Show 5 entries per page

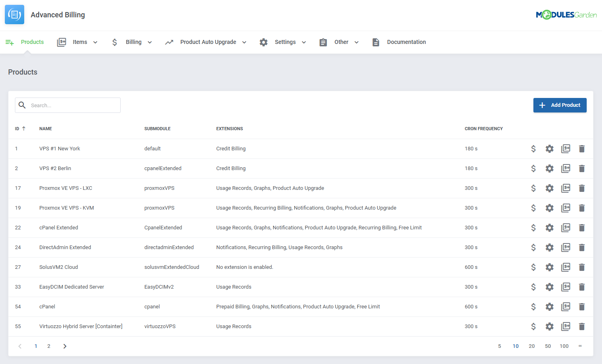[x=500, y=346]
